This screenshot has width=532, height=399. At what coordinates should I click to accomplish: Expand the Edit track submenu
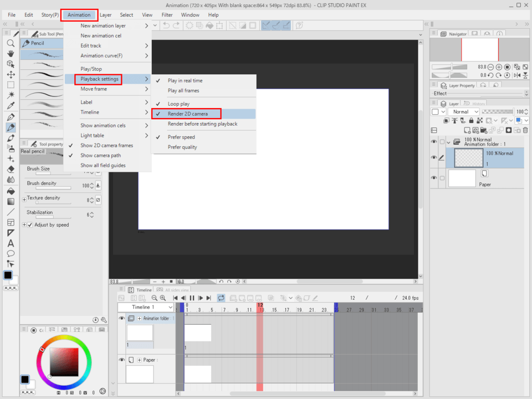[108, 45]
